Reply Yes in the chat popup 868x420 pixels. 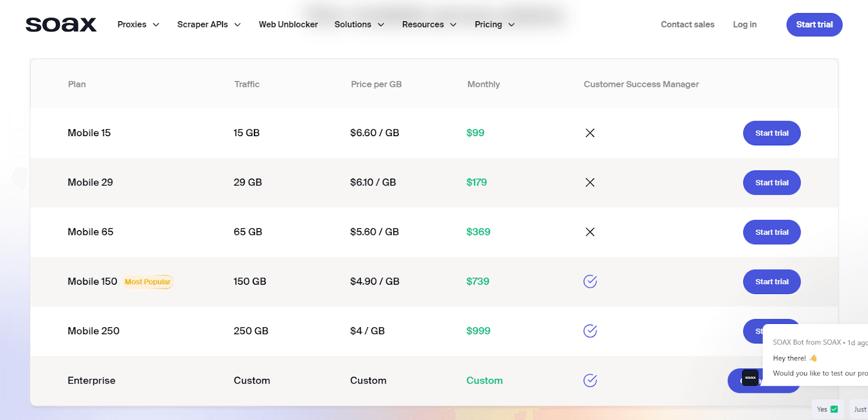827,409
